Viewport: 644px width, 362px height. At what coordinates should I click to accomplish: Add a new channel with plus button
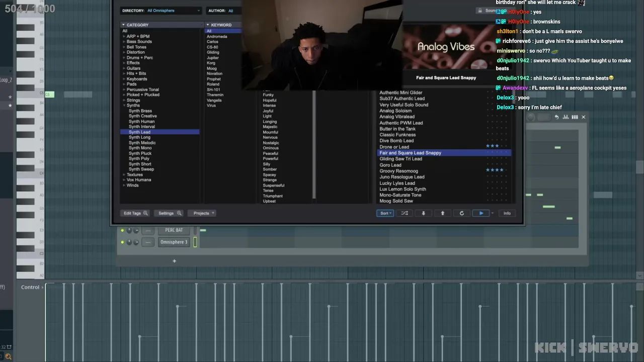tap(175, 261)
